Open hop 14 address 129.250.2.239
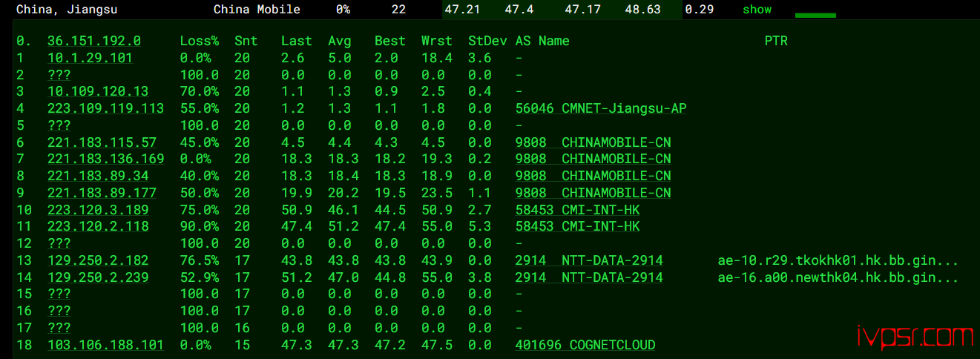This screenshot has width=980, height=359. tap(98, 277)
